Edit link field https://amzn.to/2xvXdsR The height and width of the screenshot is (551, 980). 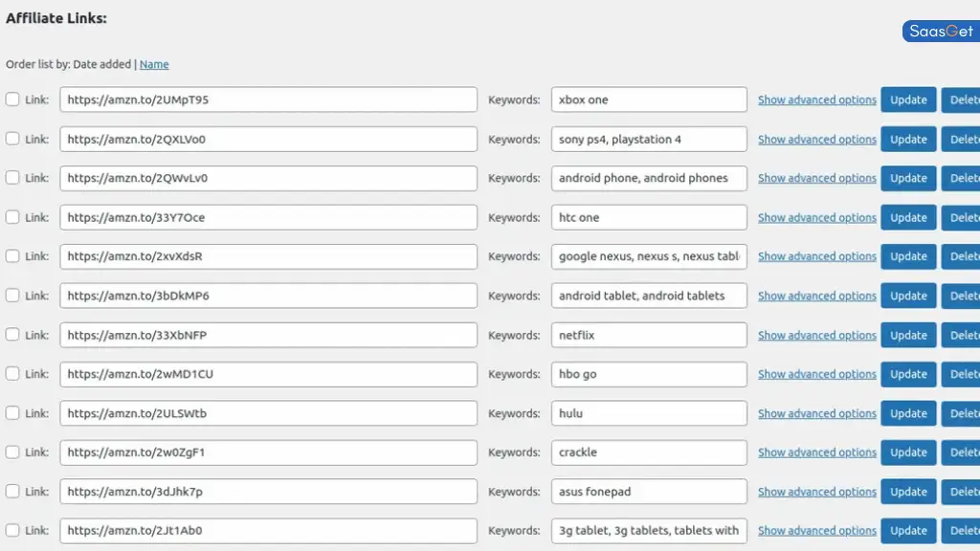coord(268,256)
